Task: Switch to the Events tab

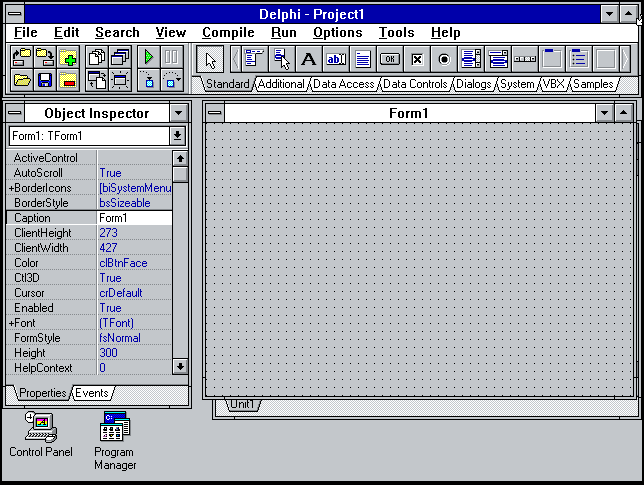Action: coord(91,393)
